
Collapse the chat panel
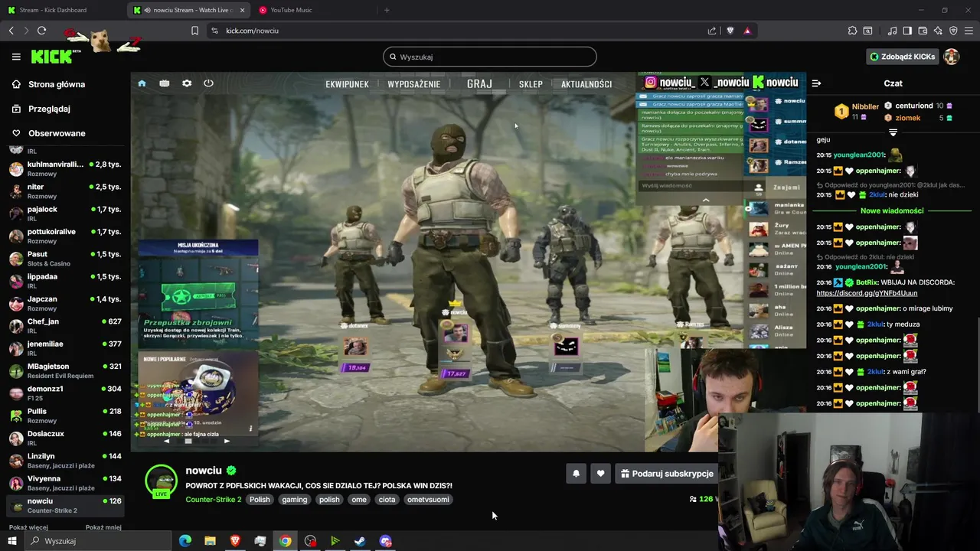[x=816, y=83]
